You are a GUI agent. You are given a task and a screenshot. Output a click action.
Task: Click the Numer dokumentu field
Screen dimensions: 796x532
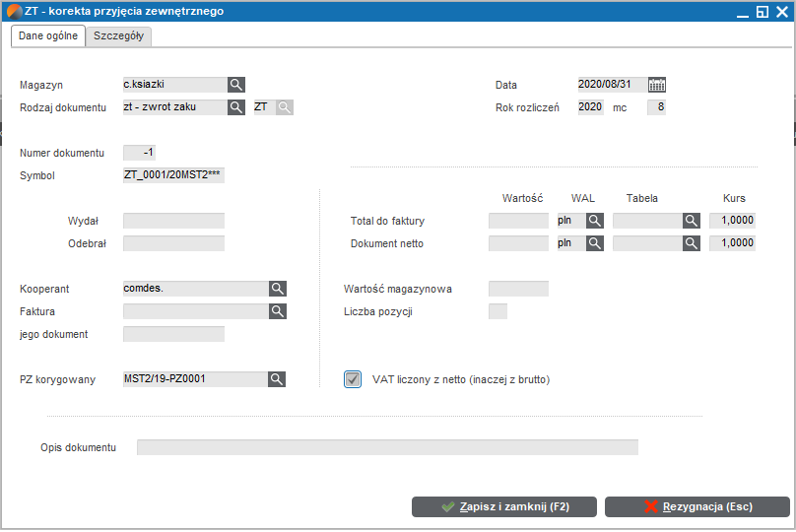point(139,153)
